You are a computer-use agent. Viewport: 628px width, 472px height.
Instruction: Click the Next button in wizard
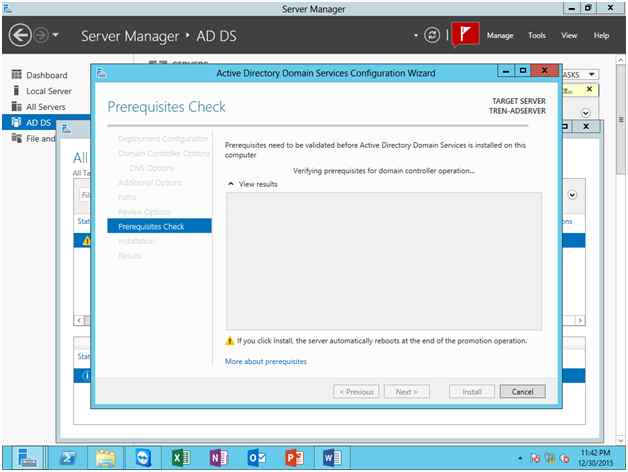pos(407,391)
